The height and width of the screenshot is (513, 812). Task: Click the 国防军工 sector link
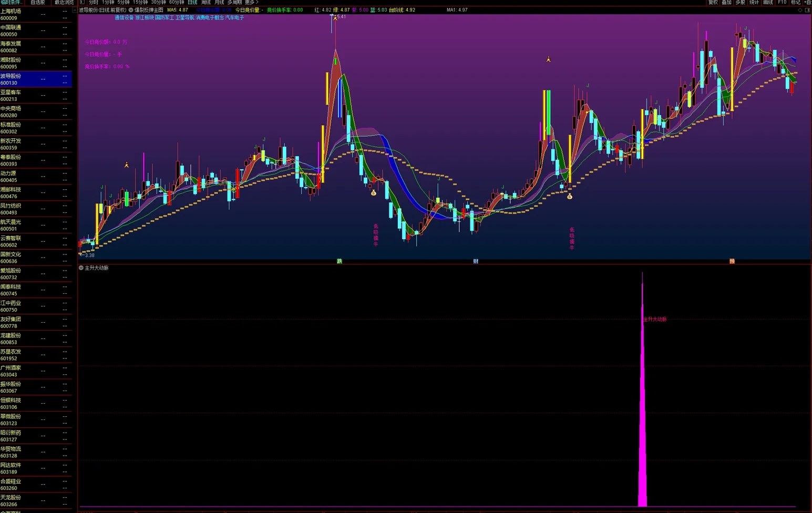point(164,18)
